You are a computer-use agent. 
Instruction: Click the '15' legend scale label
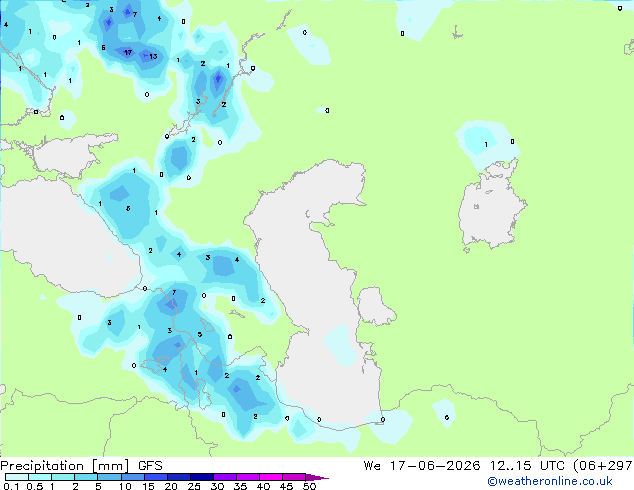(148, 486)
